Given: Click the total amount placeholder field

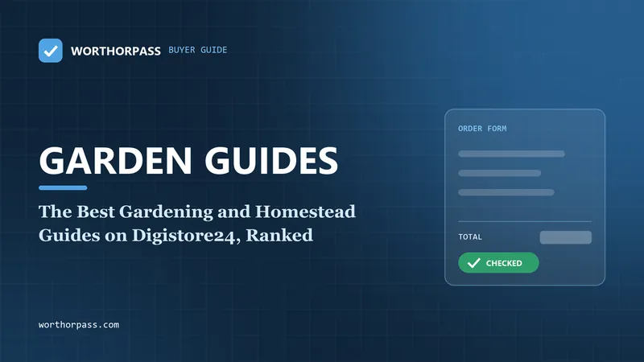Looking at the screenshot, I should 566,237.
